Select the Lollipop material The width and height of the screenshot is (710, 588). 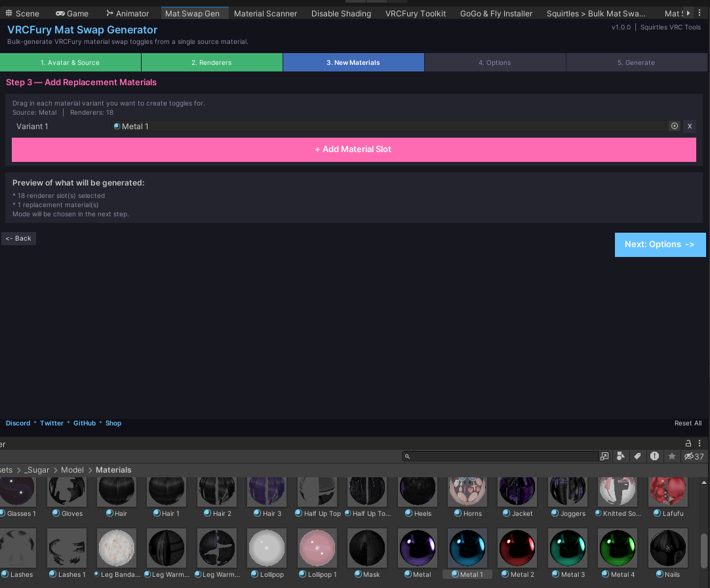coord(267,553)
